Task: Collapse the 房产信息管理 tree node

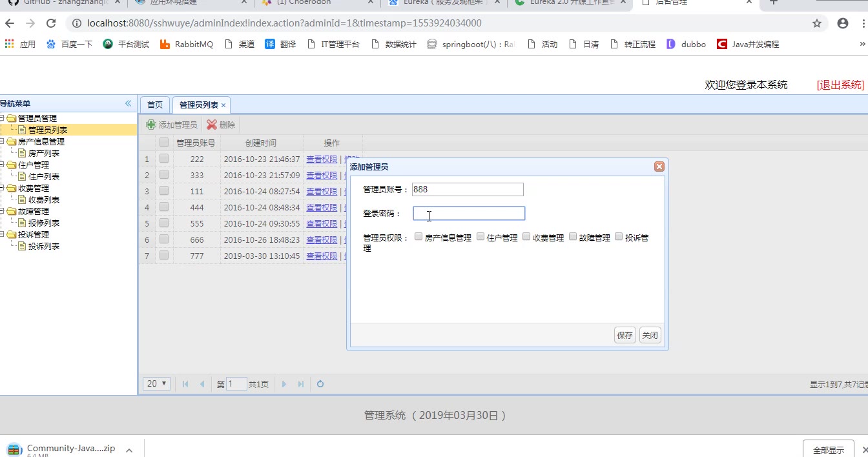Action: click(3, 141)
